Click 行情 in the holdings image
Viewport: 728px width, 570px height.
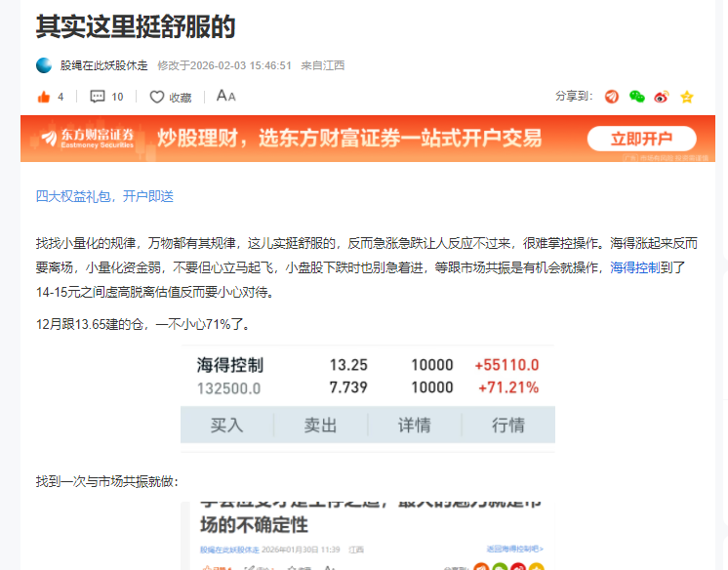(508, 426)
